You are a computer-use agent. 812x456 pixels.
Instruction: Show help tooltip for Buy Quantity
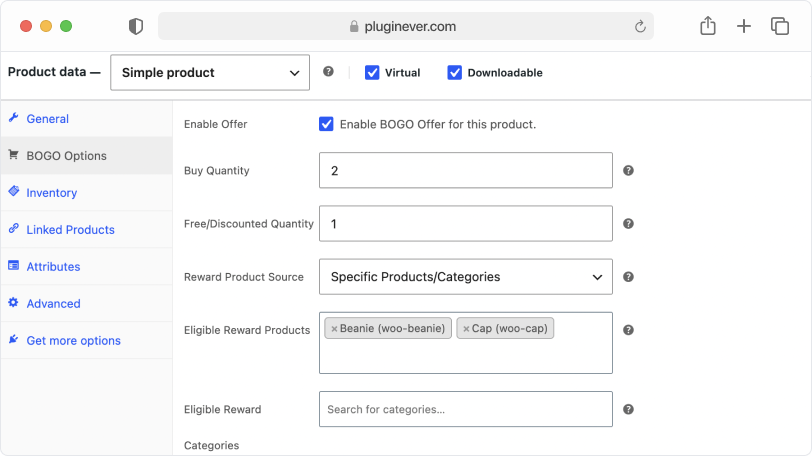pos(628,170)
